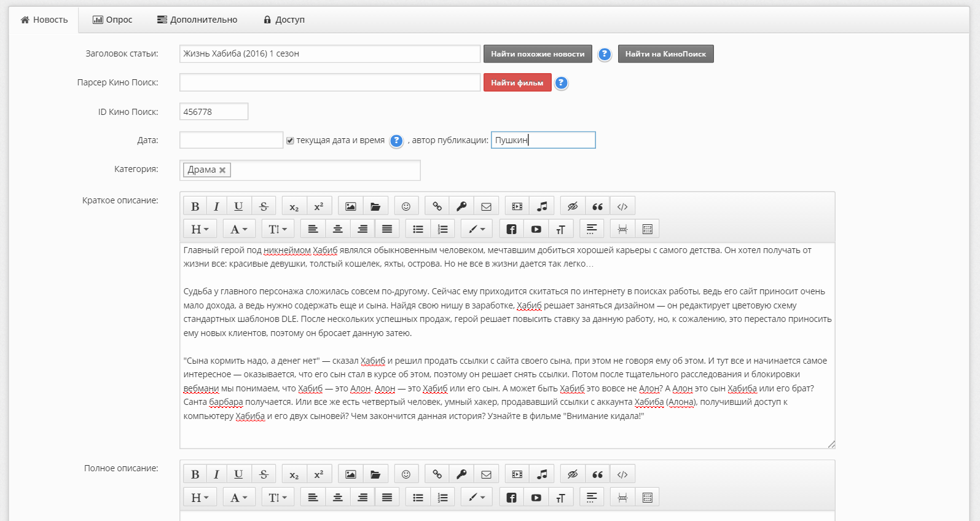Viewport: 980px width, 521px height.
Task: Apply subscript in Полное описание editor
Action: pyautogui.click(x=294, y=474)
